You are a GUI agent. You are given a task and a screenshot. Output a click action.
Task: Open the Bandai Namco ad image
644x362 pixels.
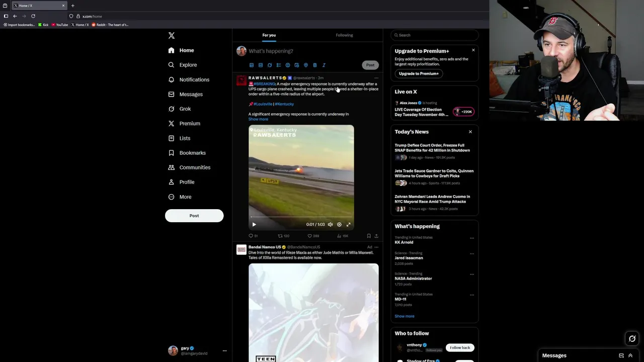click(x=313, y=313)
